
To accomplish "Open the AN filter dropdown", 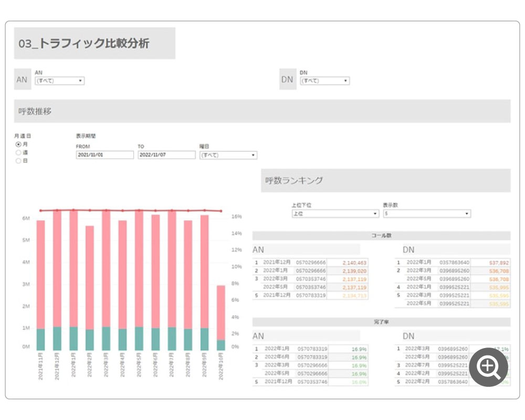I will (59, 81).
